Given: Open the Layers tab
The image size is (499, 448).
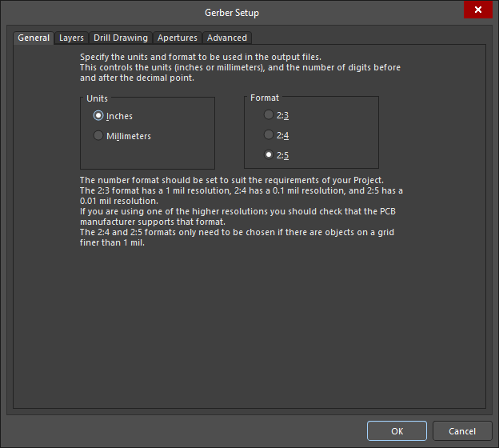Looking at the screenshot, I should [x=71, y=38].
